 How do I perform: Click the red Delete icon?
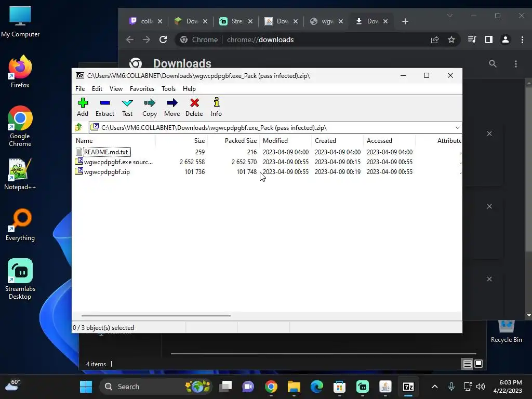click(x=194, y=107)
